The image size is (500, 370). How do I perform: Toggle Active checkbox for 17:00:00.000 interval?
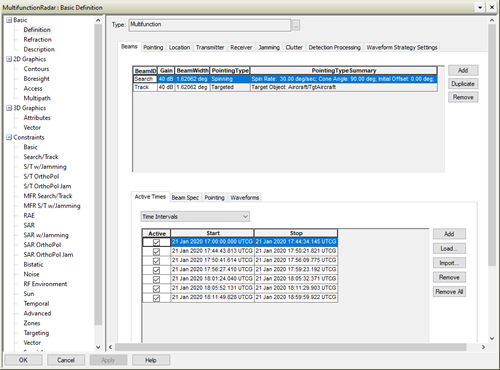[156, 242]
